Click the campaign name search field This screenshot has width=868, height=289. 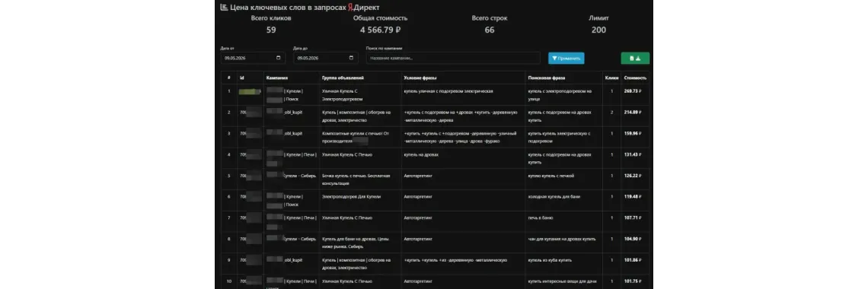pos(453,58)
